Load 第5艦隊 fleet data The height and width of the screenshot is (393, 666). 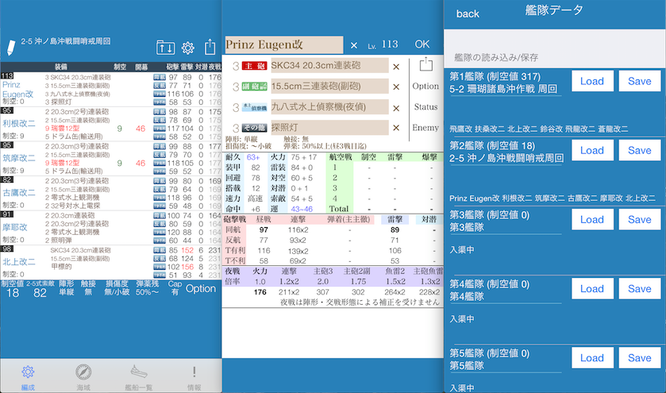592,358
